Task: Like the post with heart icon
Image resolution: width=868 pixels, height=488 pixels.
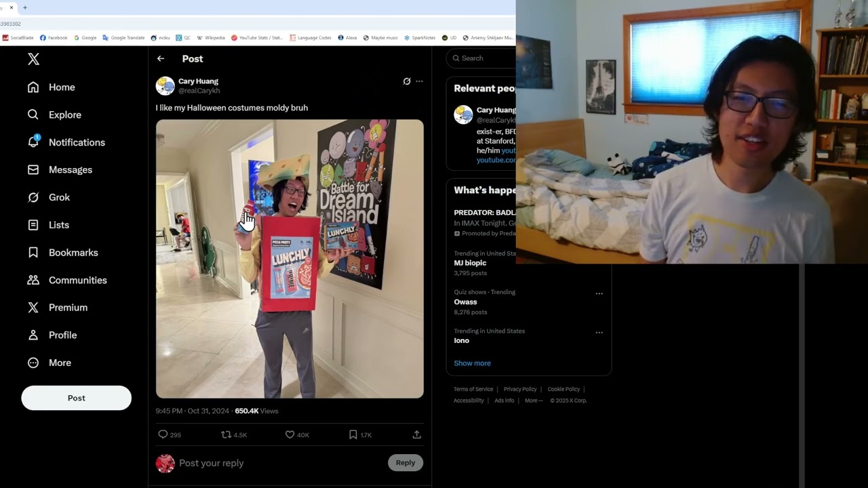Action: tap(290, 434)
